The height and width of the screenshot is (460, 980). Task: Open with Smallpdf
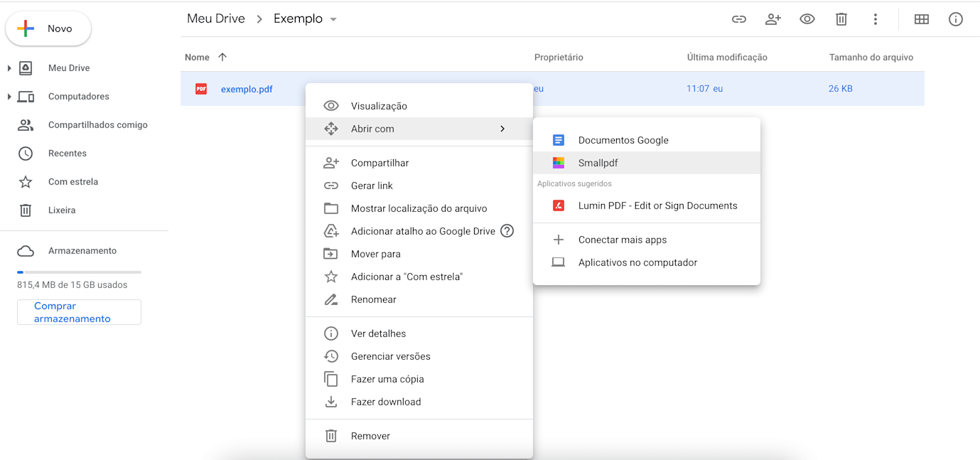pyautogui.click(x=647, y=163)
